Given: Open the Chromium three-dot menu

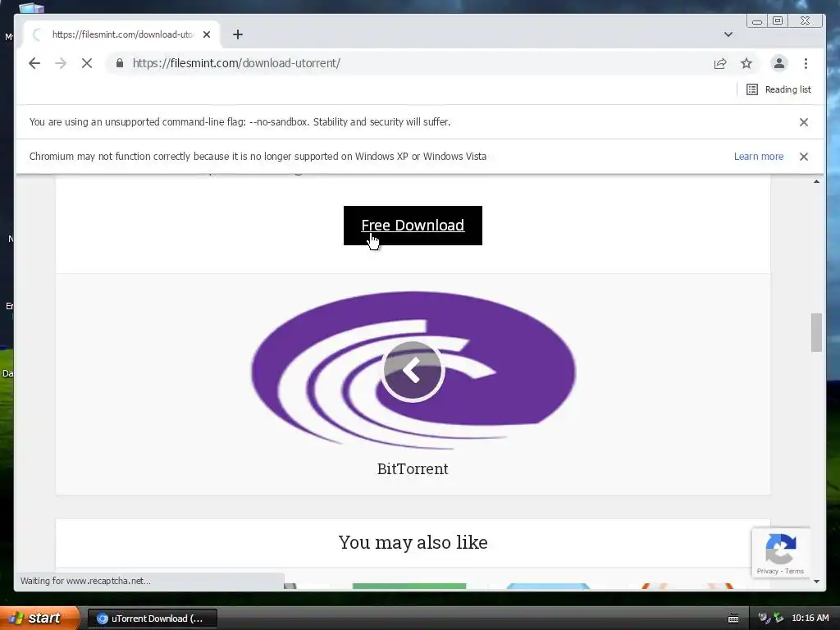Looking at the screenshot, I should pos(806,63).
